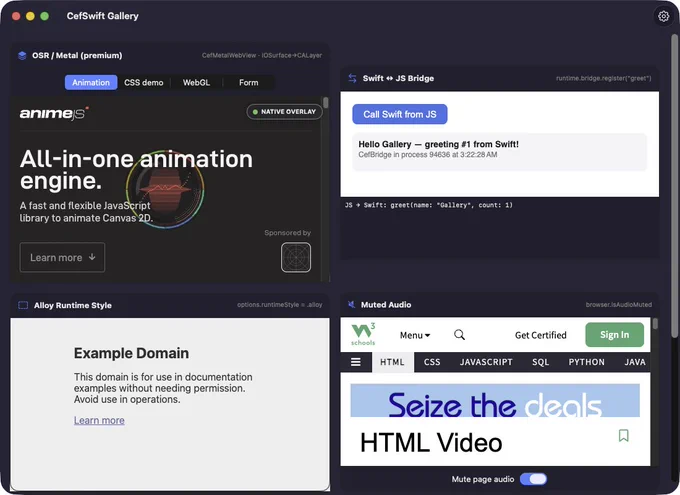Viewport: 680px width, 495px height.
Task: Click the OSR / Metal layers icon
Action: (x=22, y=56)
